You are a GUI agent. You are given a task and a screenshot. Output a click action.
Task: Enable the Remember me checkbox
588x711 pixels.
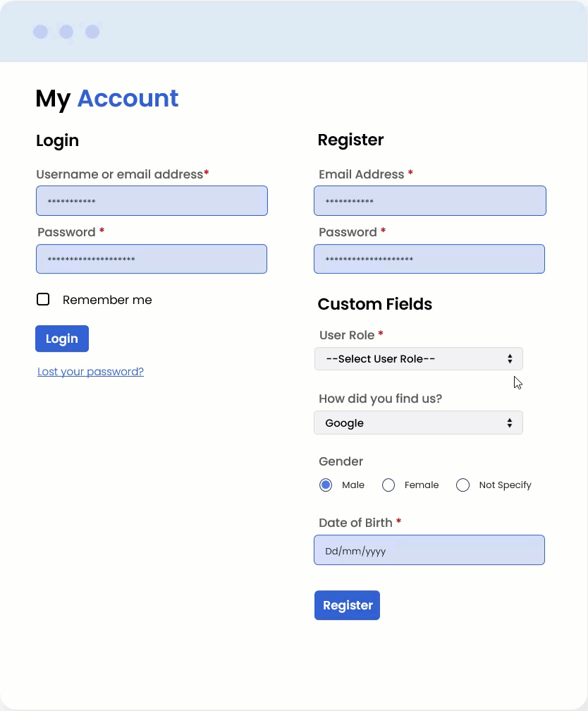[x=43, y=300]
